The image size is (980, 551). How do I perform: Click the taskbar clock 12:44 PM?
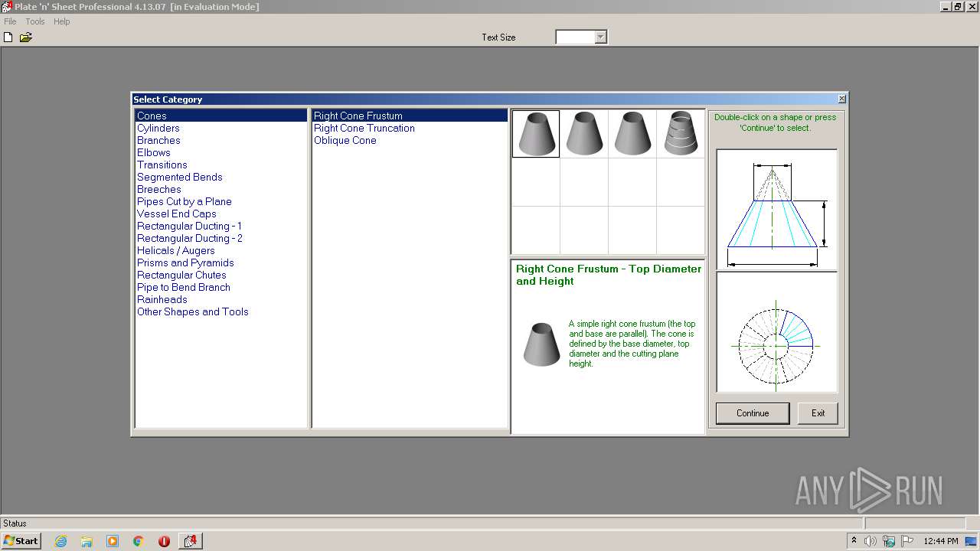pyautogui.click(x=941, y=541)
